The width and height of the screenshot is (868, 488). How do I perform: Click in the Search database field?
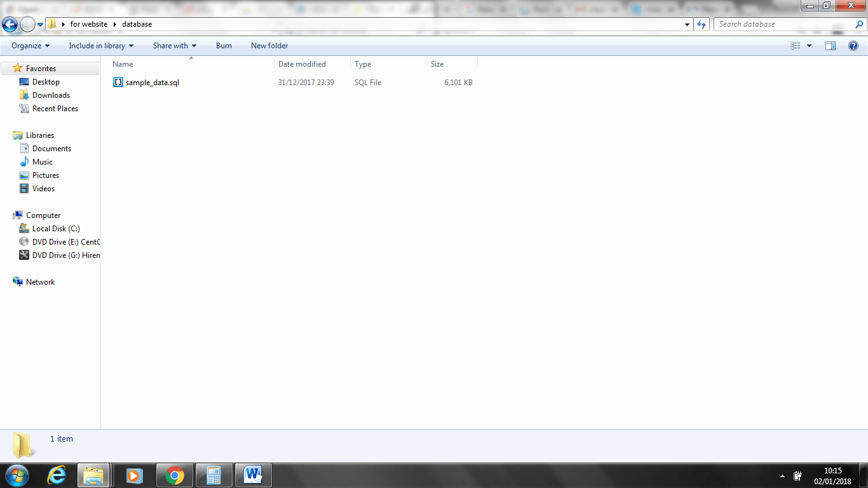pyautogui.click(x=782, y=24)
